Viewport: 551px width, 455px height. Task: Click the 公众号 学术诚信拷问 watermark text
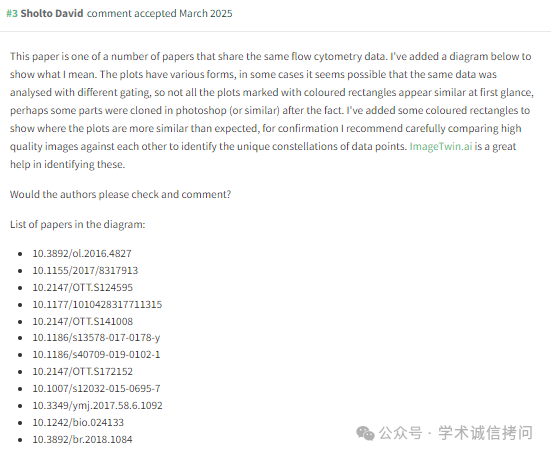456,433
